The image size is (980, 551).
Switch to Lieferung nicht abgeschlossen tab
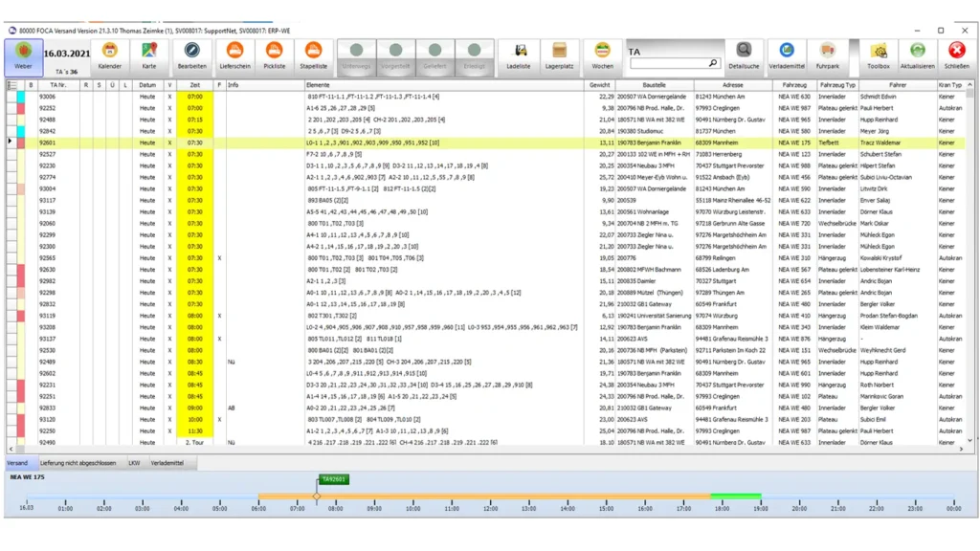(x=78, y=463)
